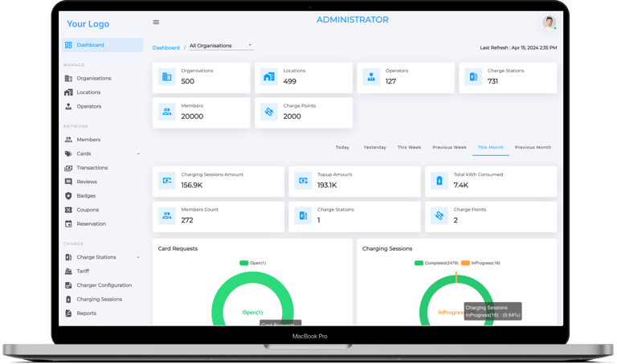Screen dimensions: 617x364
Task: Click the 272 members count value
Action: pos(187,220)
